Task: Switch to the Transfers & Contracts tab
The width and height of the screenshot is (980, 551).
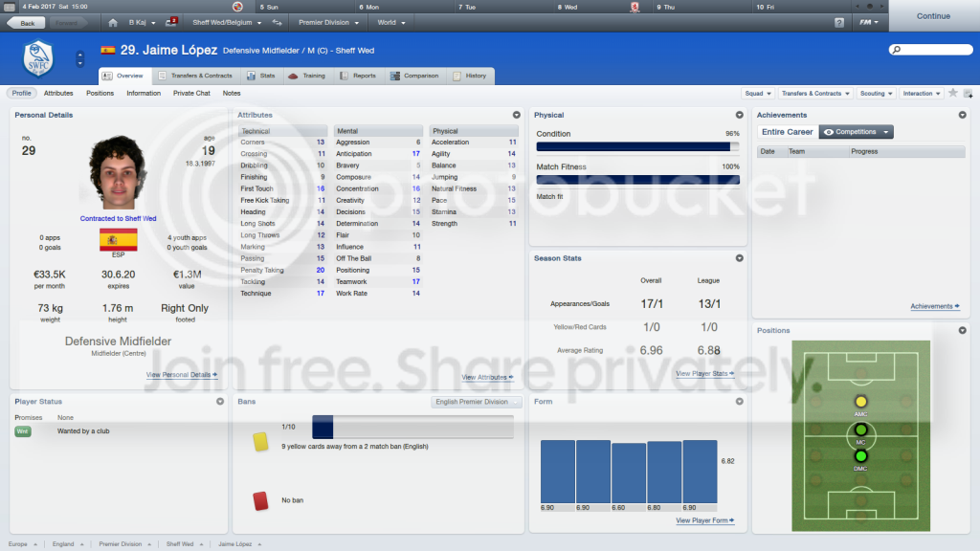Action: pos(195,76)
